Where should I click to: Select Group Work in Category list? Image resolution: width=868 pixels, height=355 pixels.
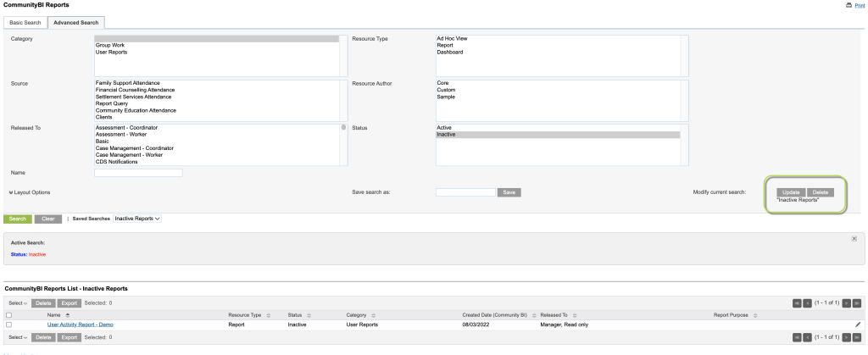click(217, 46)
